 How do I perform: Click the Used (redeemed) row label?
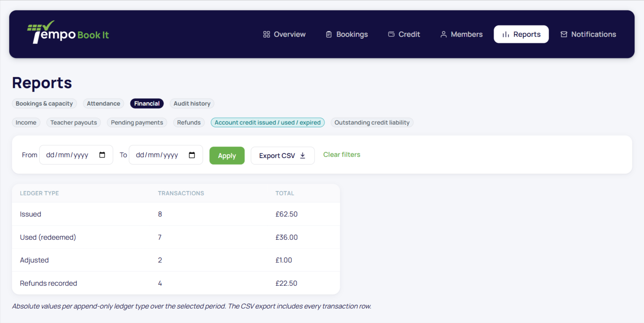(x=48, y=237)
